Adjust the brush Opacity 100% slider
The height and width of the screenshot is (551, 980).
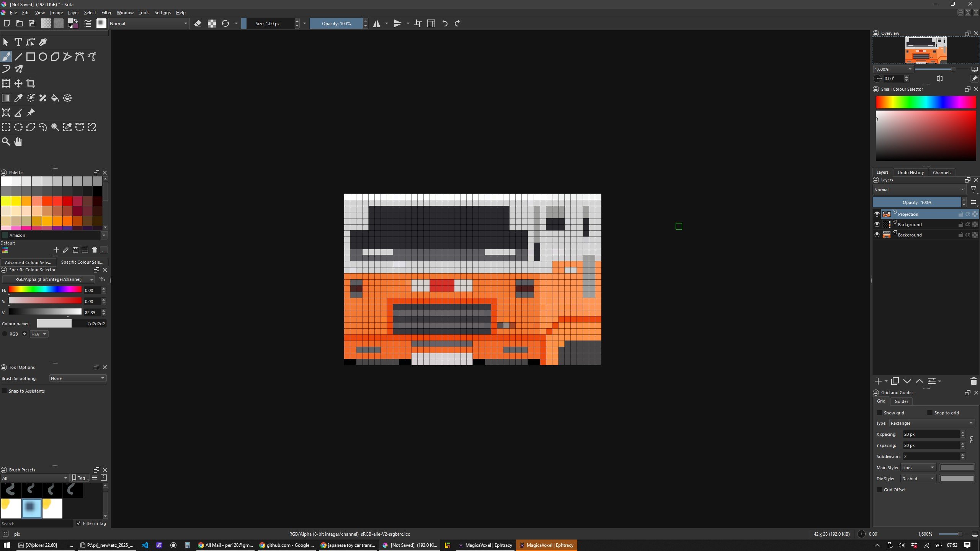coord(336,23)
